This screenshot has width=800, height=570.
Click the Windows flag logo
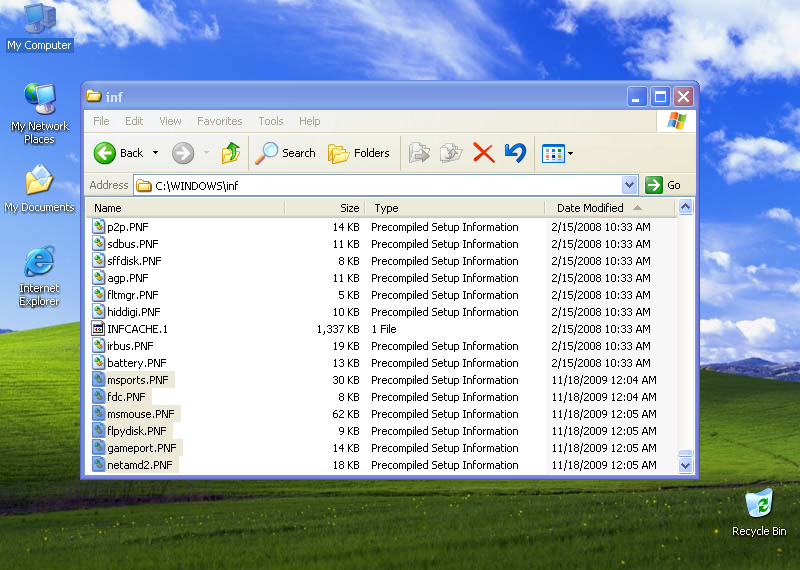pyautogui.click(x=677, y=121)
